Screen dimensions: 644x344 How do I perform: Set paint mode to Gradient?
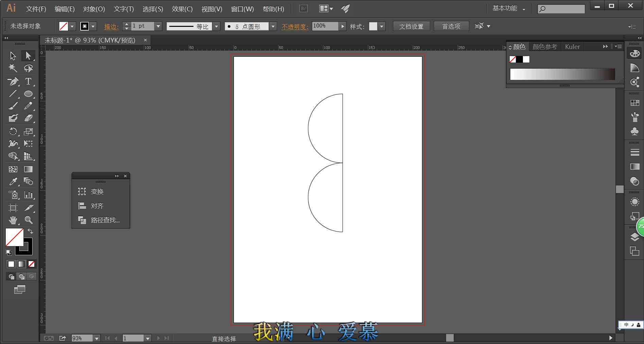[x=21, y=264]
